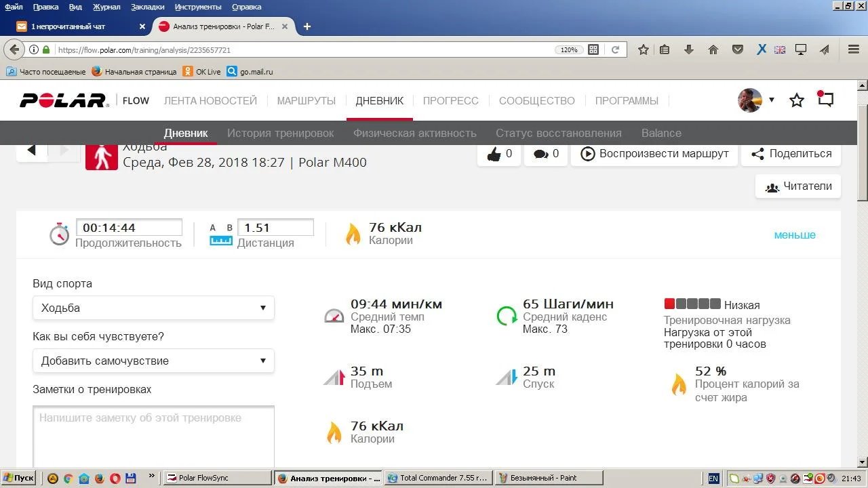This screenshot has width=868, height=488.
Task: Open the profile dropdown arrow beside avatar
Action: 771,100
